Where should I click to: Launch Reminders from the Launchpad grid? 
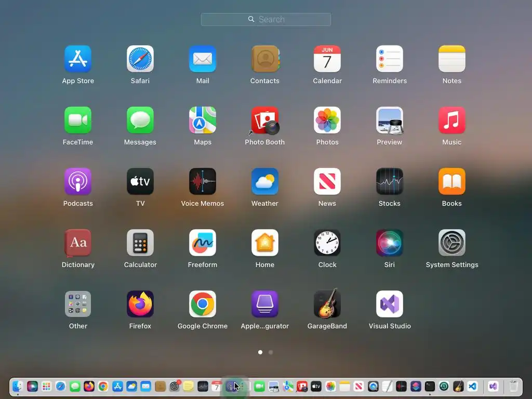coord(390,59)
